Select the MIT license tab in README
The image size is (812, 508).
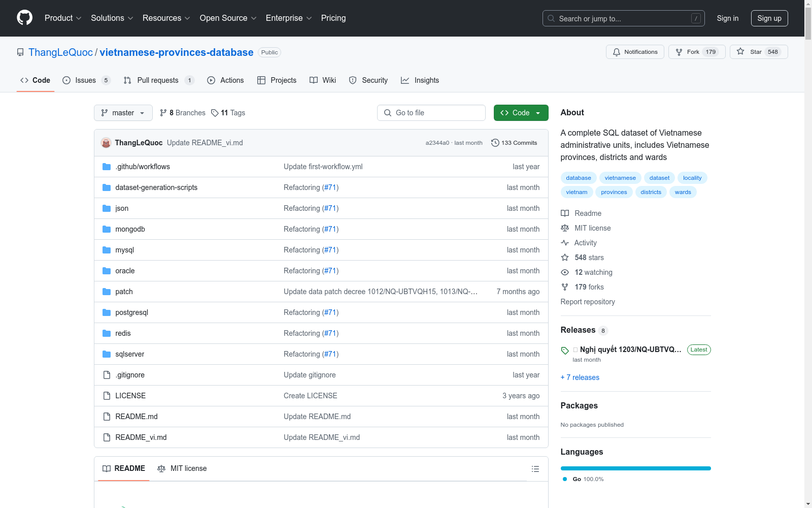(x=182, y=468)
